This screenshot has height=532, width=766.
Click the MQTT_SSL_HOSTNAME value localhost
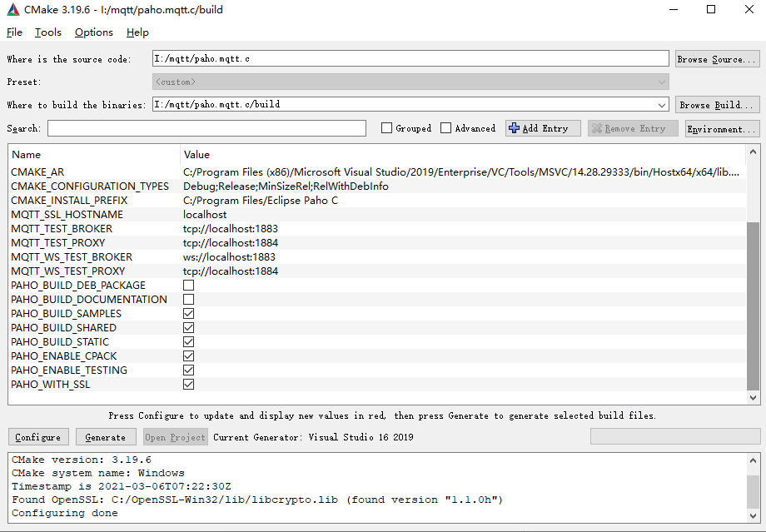point(205,215)
